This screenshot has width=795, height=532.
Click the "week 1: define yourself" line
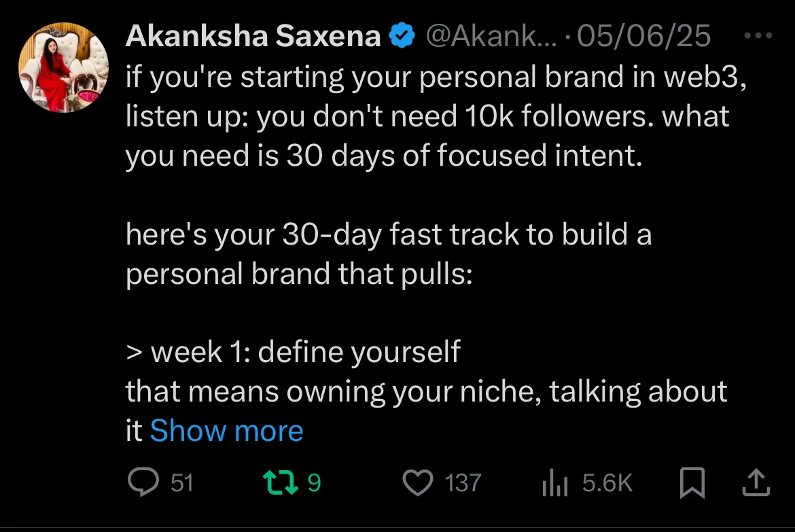click(x=293, y=352)
